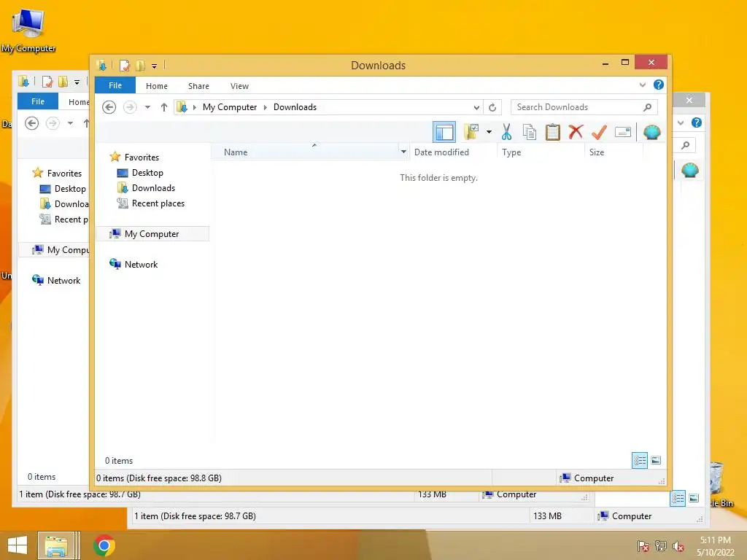This screenshot has width=747, height=560.
Task: Click the blue Help icon in Downloads window
Action: (x=659, y=85)
